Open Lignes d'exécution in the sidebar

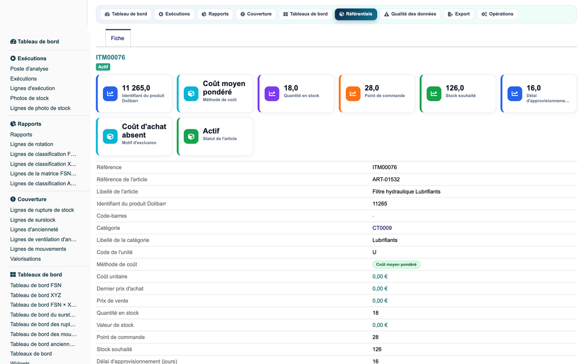(32, 89)
